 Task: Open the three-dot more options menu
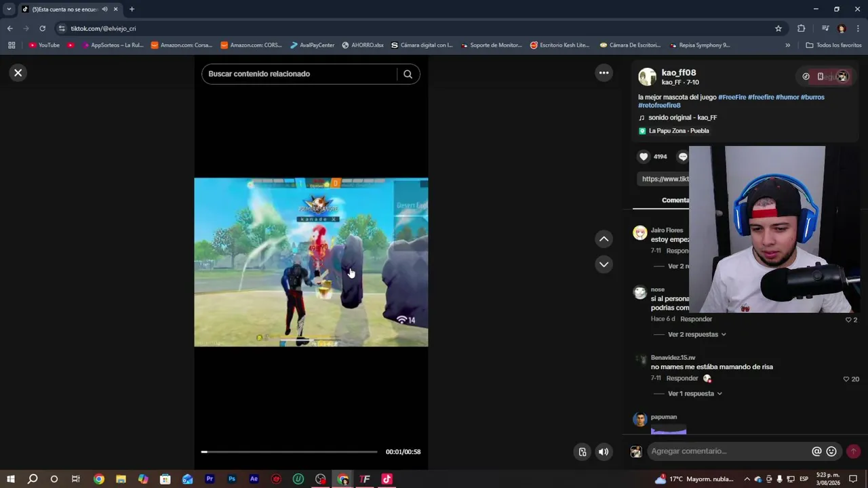[604, 73]
